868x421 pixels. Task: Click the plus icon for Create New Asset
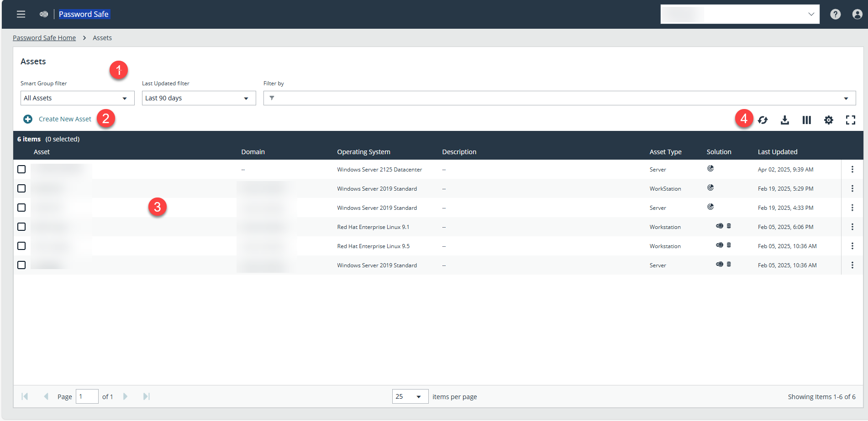(28, 119)
